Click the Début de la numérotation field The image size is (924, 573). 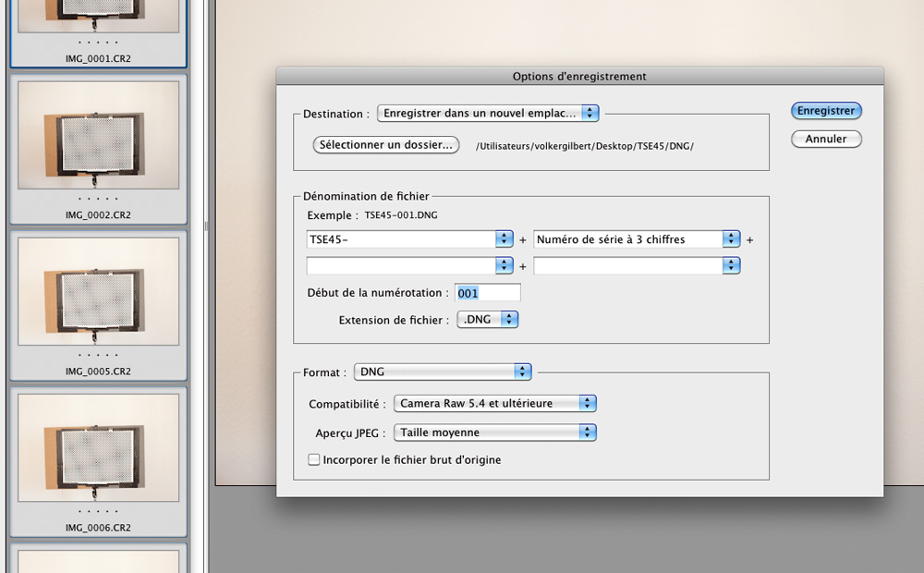[x=487, y=293]
